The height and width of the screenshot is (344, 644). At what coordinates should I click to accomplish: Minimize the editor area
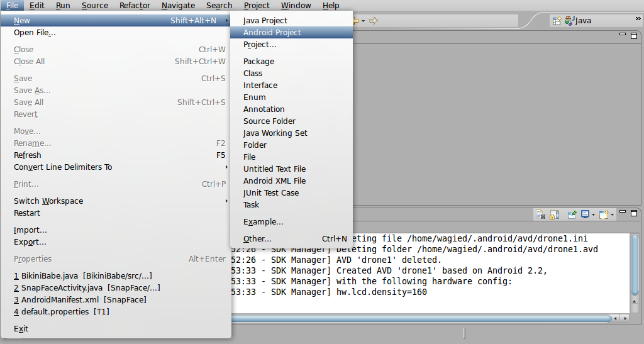coord(623,35)
